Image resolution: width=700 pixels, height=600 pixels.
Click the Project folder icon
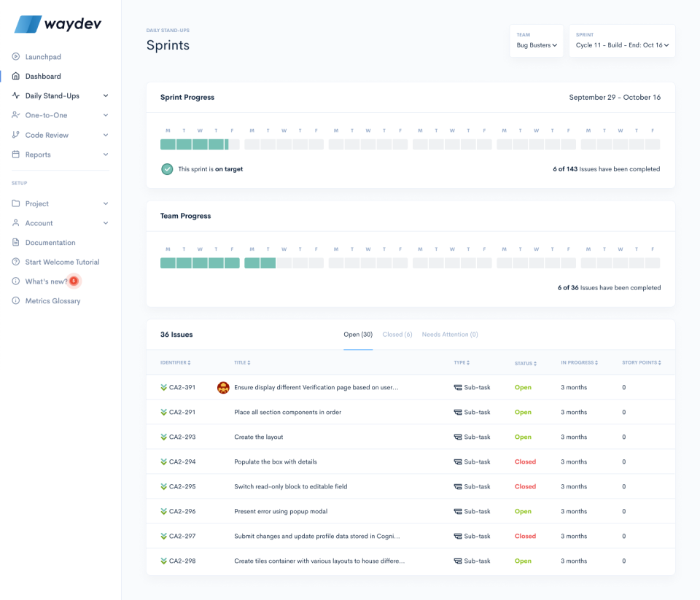click(x=15, y=203)
